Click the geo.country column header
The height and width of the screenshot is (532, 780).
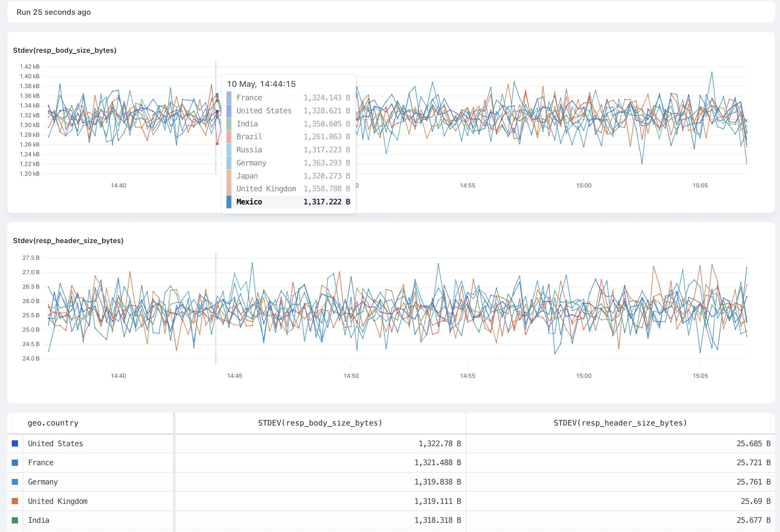click(x=53, y=423)
